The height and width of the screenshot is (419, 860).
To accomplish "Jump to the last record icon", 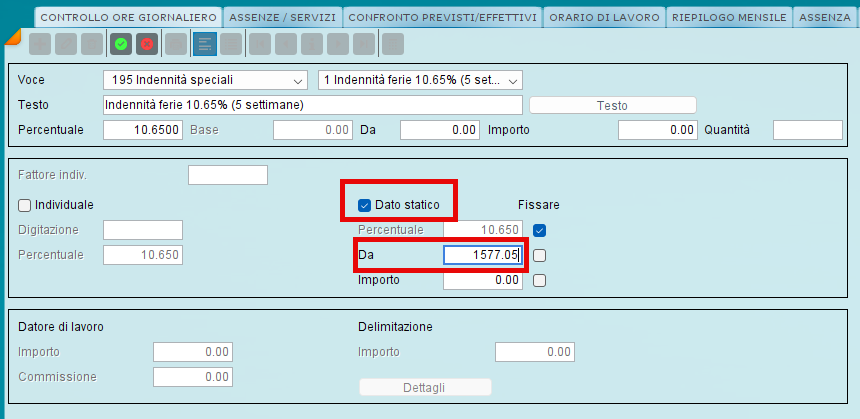I will [x=364, y=44].
